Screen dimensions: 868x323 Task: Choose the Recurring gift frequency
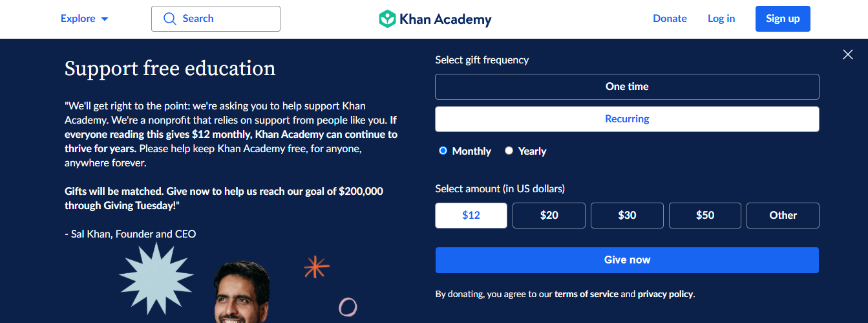[627, 119]
